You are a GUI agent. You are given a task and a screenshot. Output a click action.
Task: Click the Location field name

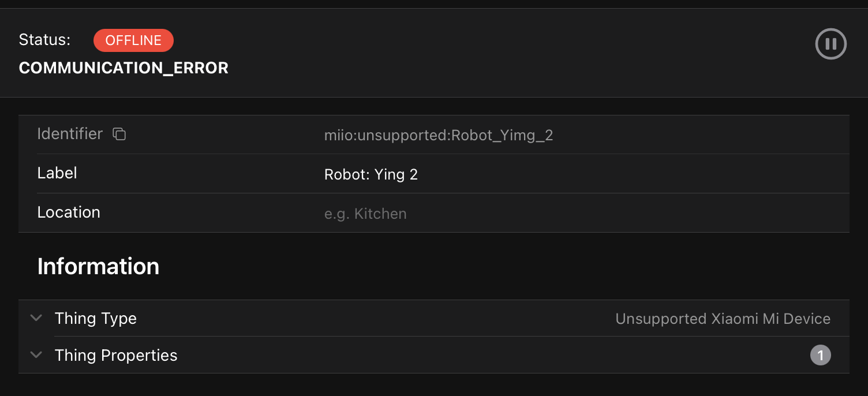69,212
